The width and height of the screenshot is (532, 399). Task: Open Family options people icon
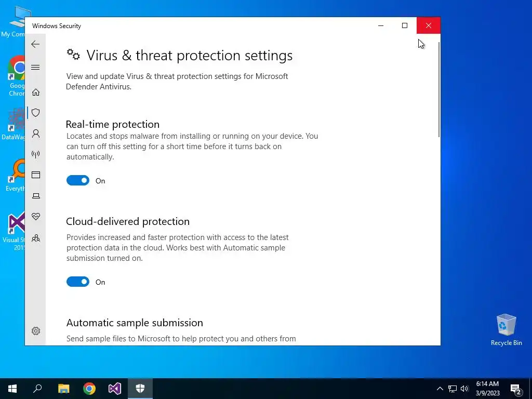pyautogui.click(x=36, y=238)
